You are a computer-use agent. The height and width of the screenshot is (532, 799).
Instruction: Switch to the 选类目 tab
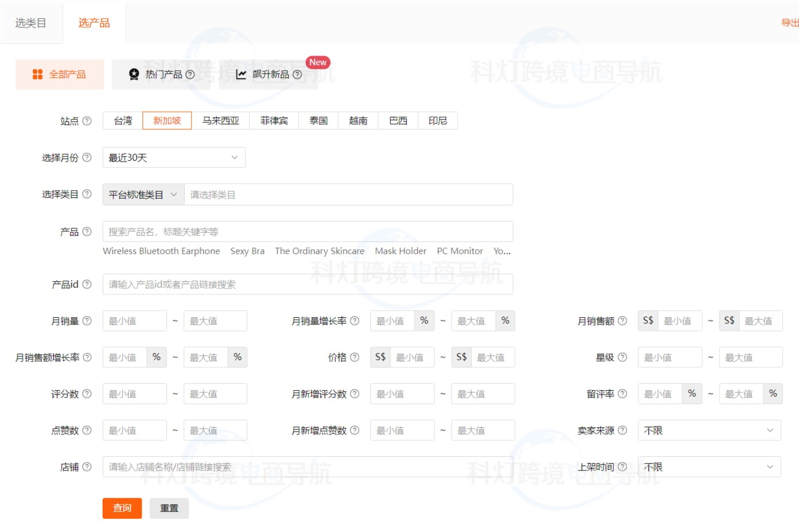pyautogui.click(x=31, y=22)
